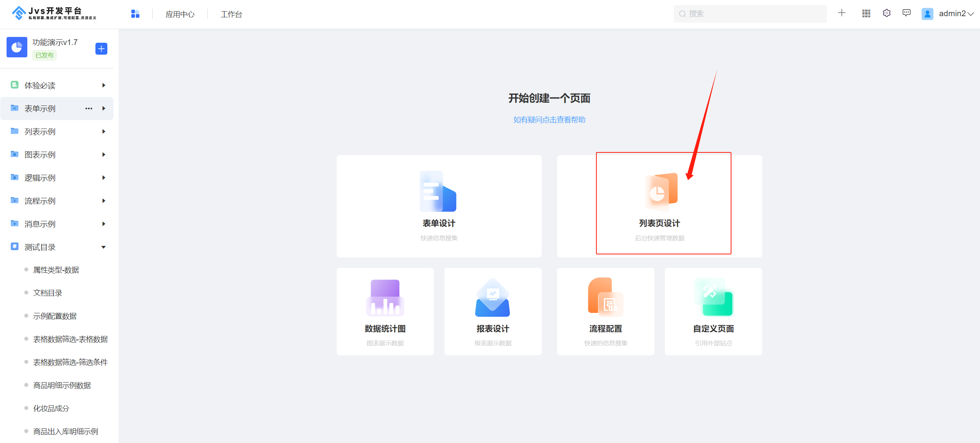Open the 应用中心 menu

(x=180, y=14)
